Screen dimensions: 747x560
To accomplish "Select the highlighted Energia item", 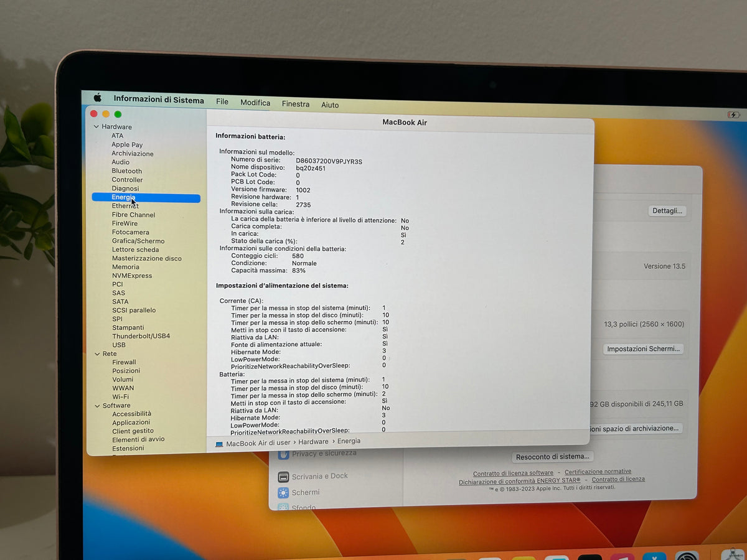I will [146, 198].
